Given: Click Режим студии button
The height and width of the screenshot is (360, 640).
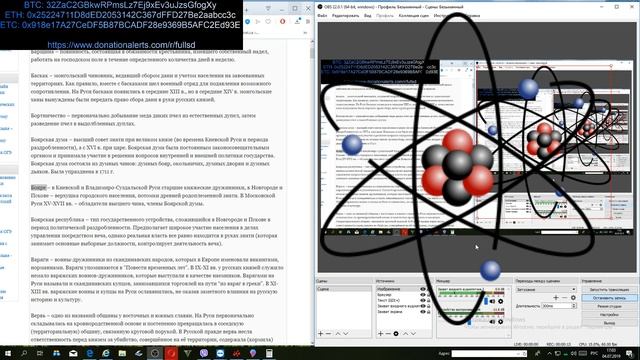Looking at the screenshot, I should tap(609, 306).
